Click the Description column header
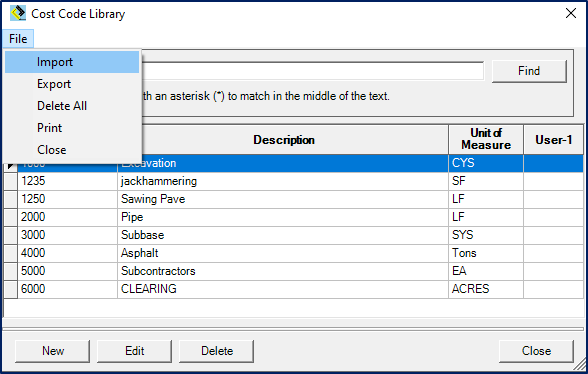 pos(284,140)
